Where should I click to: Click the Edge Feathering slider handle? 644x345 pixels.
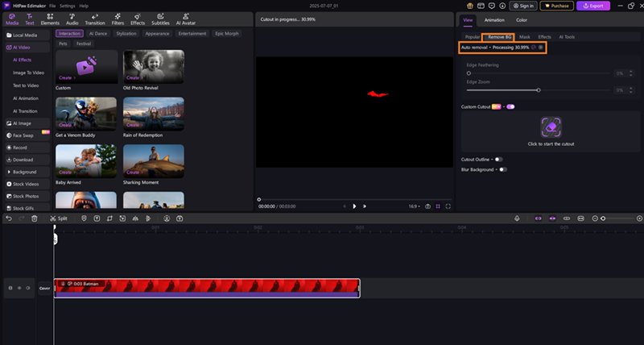coord(469,73)
